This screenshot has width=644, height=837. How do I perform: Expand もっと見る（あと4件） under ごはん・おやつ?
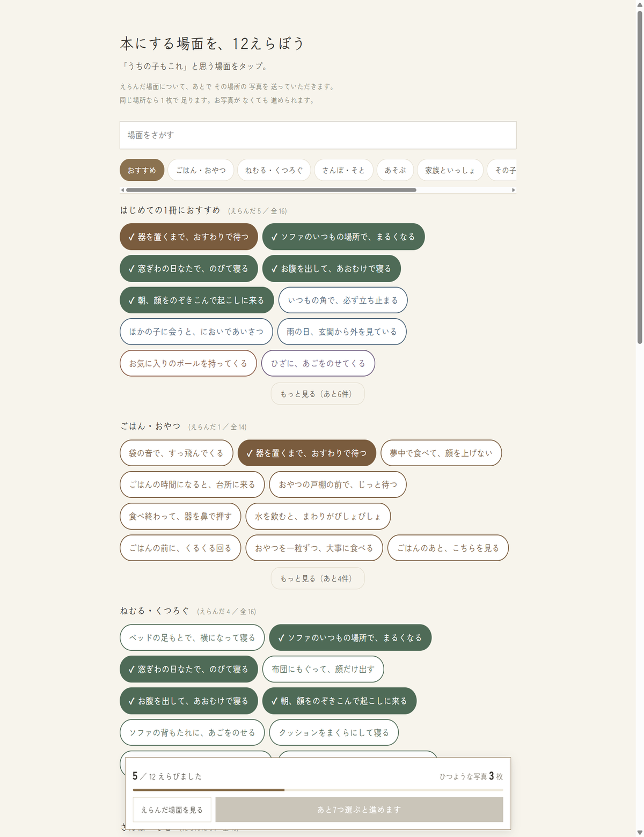point(318,578)
